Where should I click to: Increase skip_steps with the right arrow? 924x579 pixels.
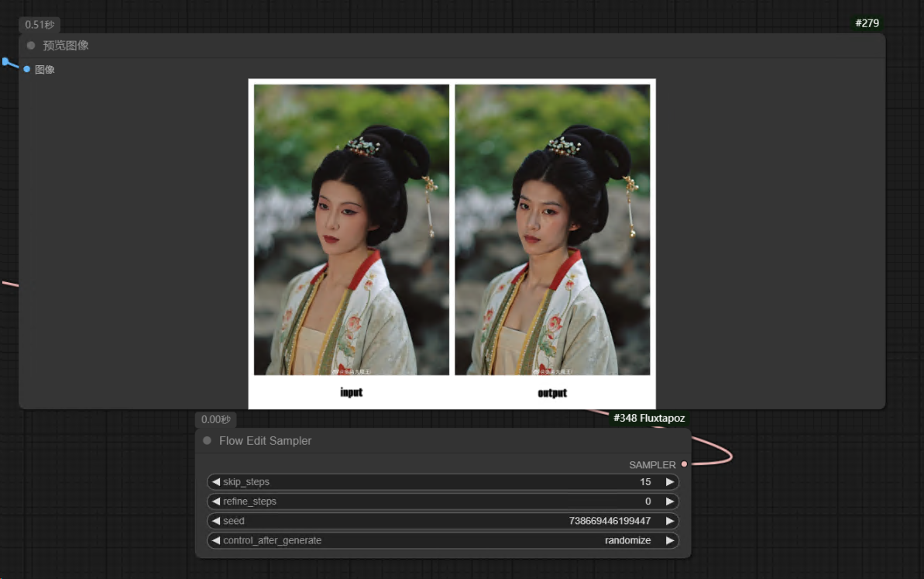(x=669, y=482)
